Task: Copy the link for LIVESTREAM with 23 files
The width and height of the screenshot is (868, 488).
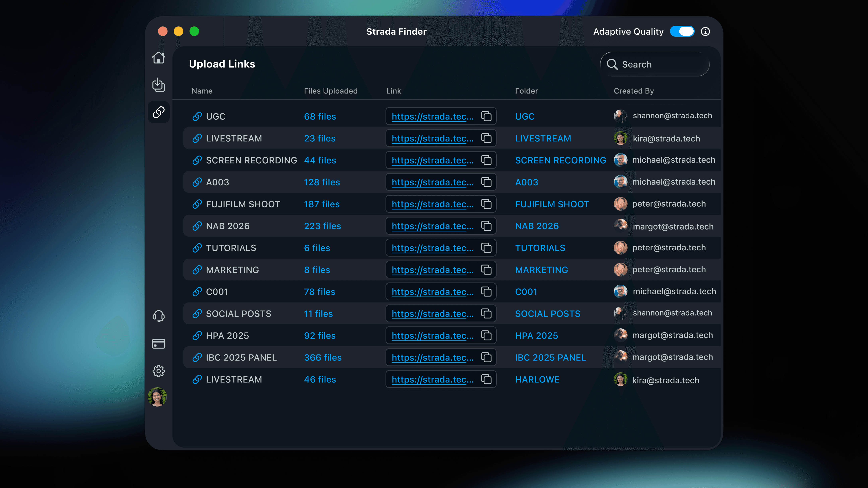Action: 486,138
